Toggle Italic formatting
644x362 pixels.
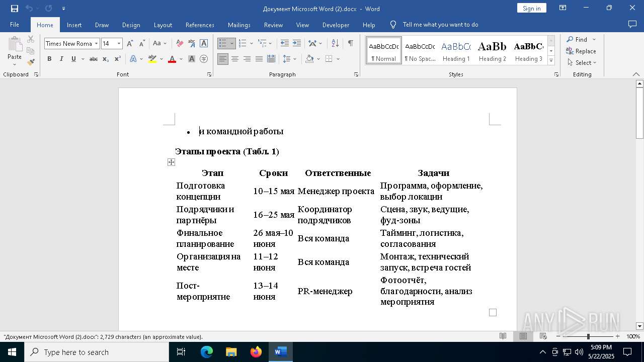(x=61, y=59)
